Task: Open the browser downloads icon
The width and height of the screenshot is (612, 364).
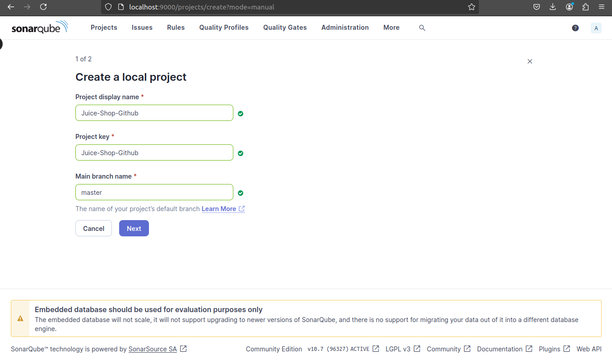Action: pos(552,7)
